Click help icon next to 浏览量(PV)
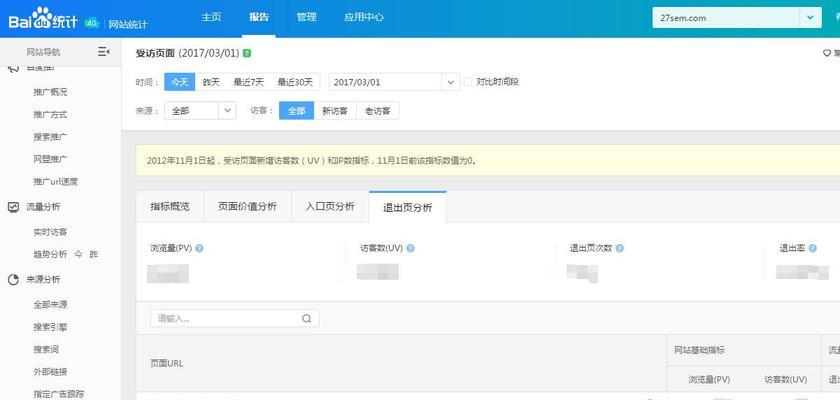This screenshot has height=400, width=840. click(199, 248)
